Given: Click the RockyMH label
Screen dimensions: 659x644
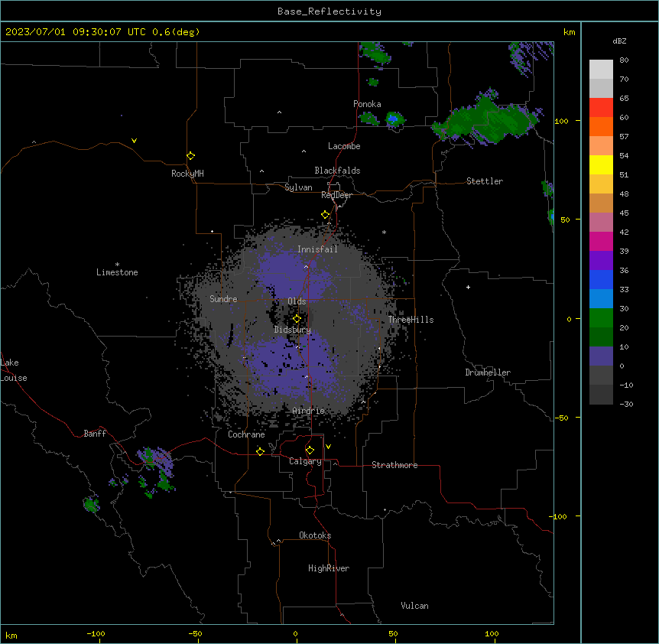Looking at the screenshot, I should pos(187,174).
